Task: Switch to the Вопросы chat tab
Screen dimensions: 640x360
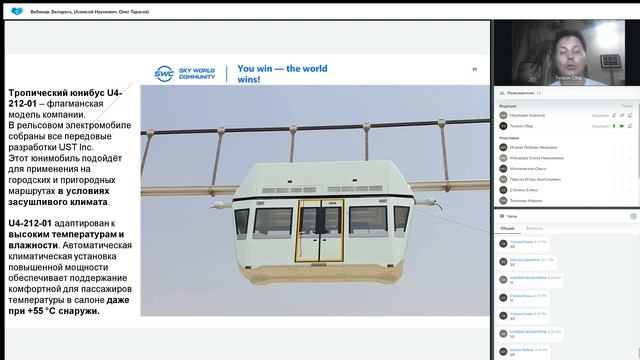Action: 534,229
